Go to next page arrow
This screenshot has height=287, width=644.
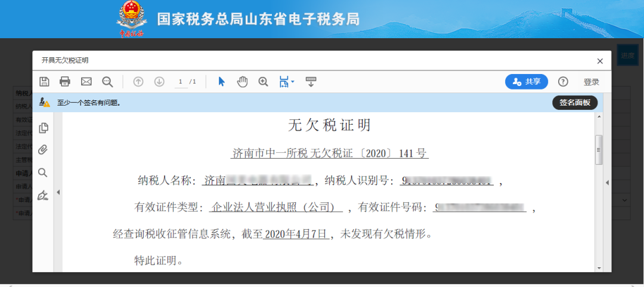coord(159,81)
